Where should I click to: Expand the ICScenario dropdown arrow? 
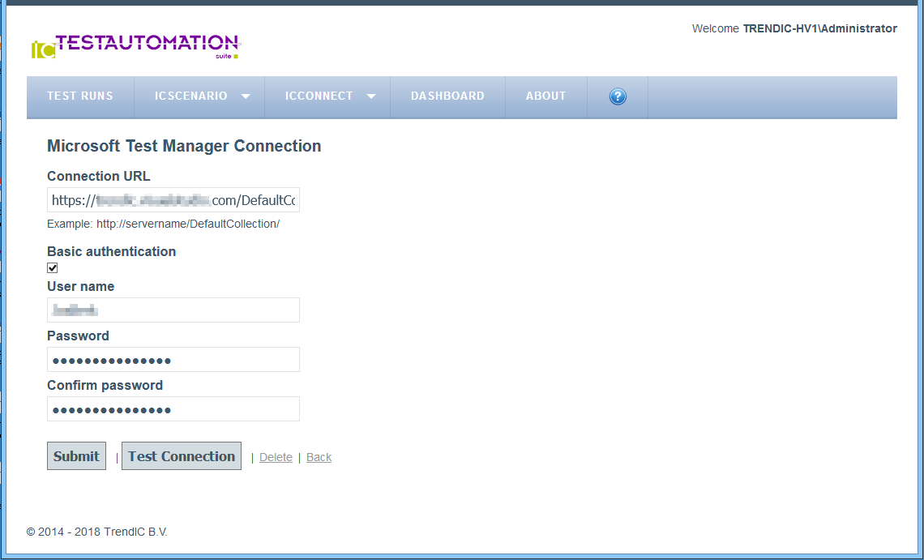click(246, 96)
